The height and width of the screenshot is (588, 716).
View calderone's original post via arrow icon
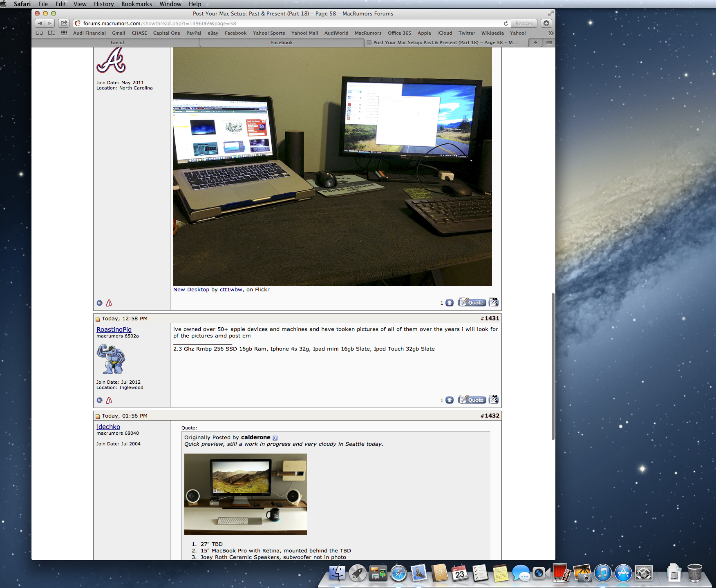point(275,438)
